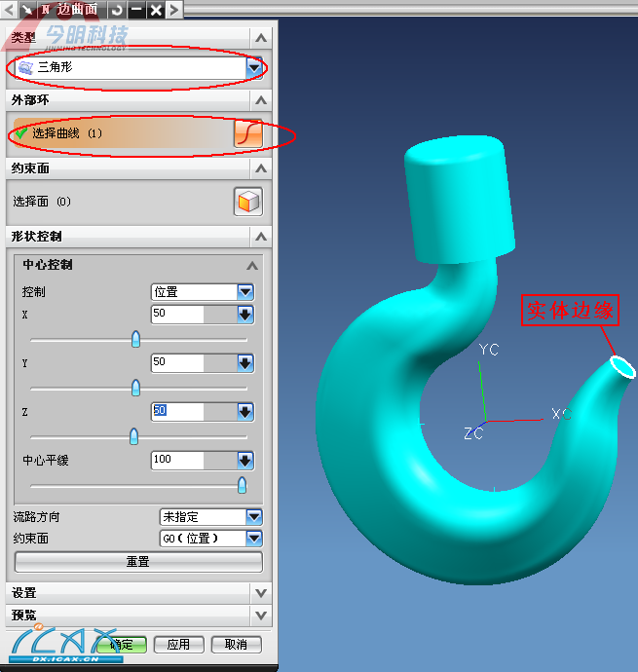Open the 约束面 G0(位置) dropdown
638x672 pixels.
pyautogui.click(x=254, y=539)
